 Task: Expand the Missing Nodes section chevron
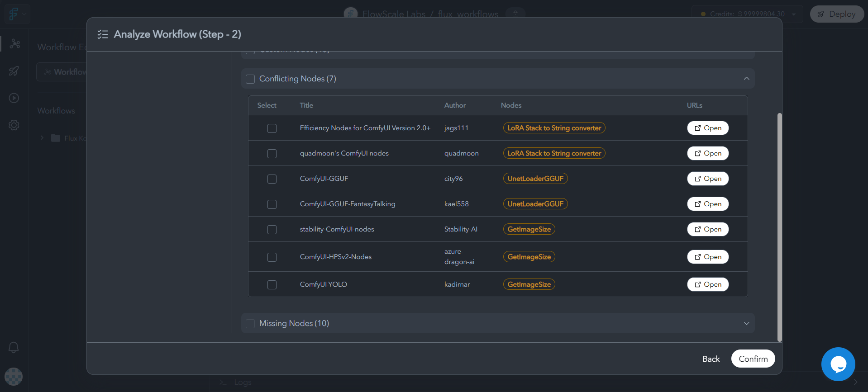click(746, 323)
